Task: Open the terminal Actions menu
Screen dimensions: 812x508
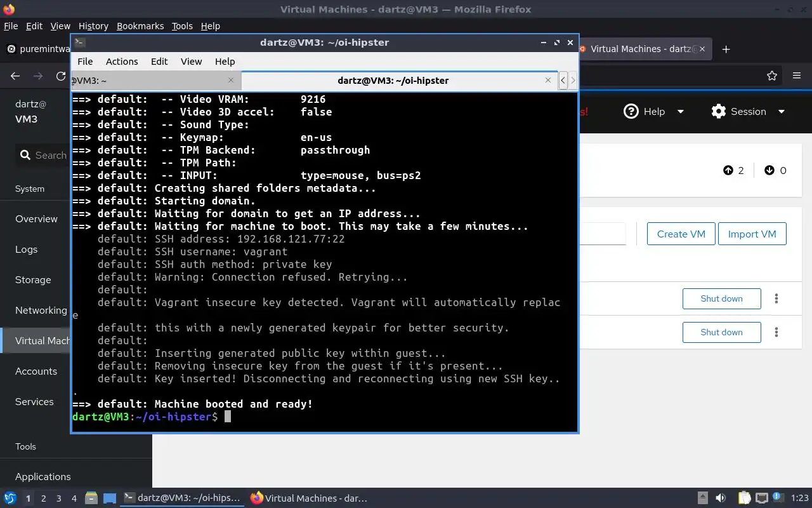Action: point(122,62)
